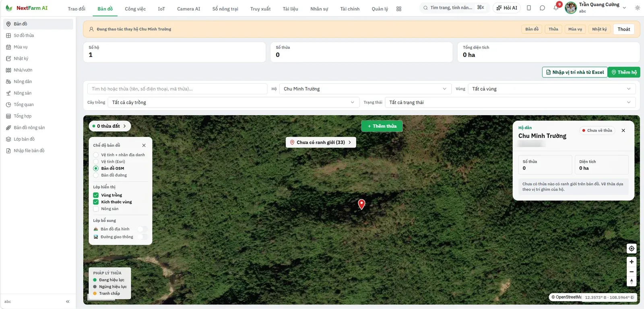Click the Thêm hộ button
This screenshot has height=309, width=644.
(624, 72)
